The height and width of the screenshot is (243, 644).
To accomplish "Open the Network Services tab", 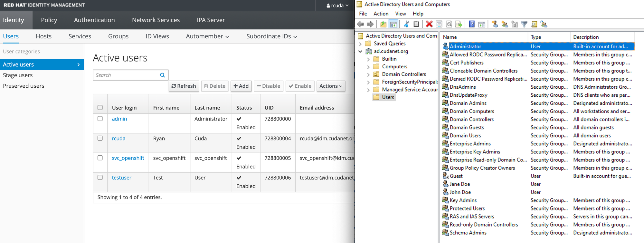I will click(156, 20).
